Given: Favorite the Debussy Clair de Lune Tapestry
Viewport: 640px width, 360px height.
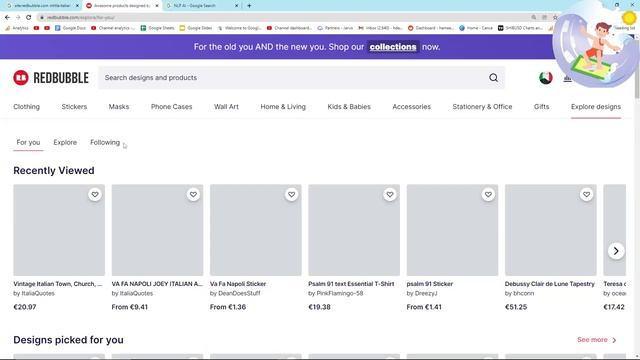Looking at the screenshot, I should [587, 195].
